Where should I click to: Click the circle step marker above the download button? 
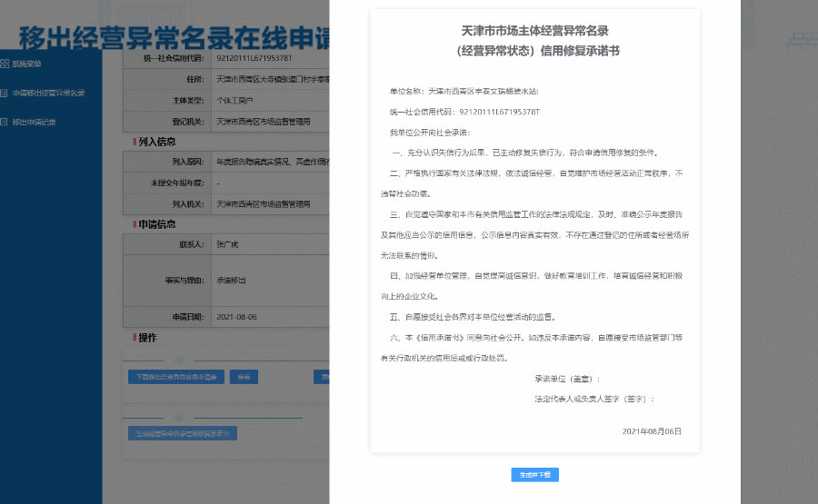coord(178,361)
